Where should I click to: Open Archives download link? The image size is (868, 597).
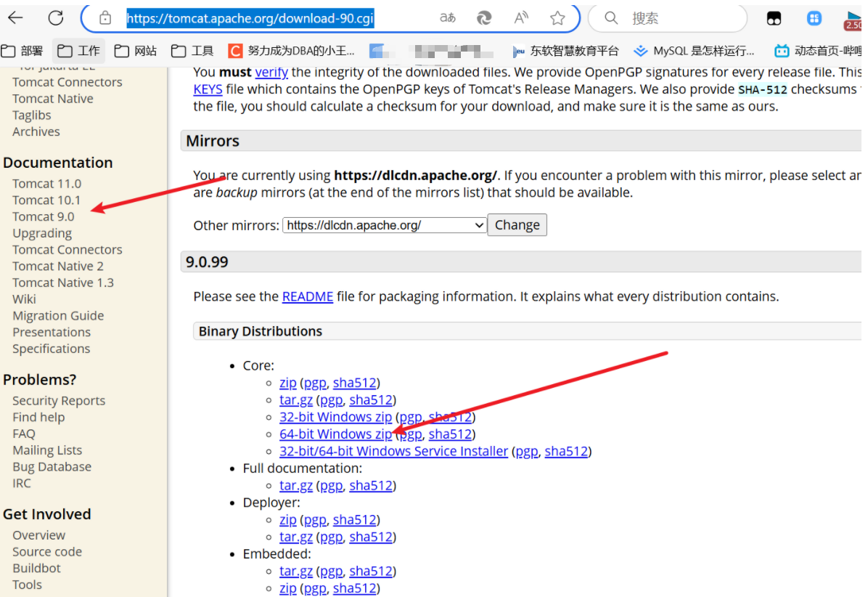(x=36, y=131)
